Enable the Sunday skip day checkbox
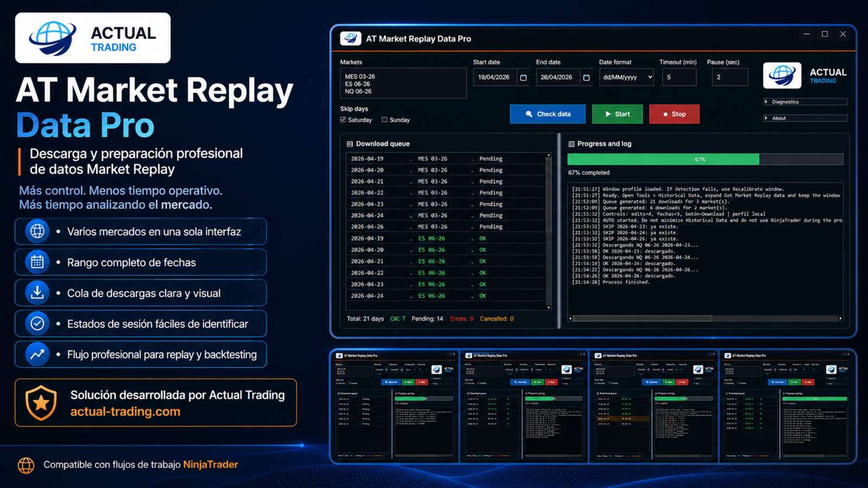 tap(385, 120)
